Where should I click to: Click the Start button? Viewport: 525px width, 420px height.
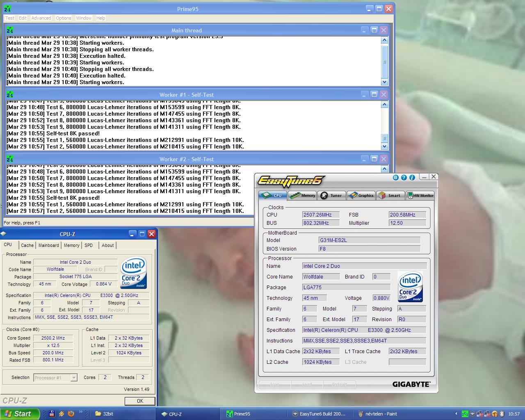(x=20, y=414)
